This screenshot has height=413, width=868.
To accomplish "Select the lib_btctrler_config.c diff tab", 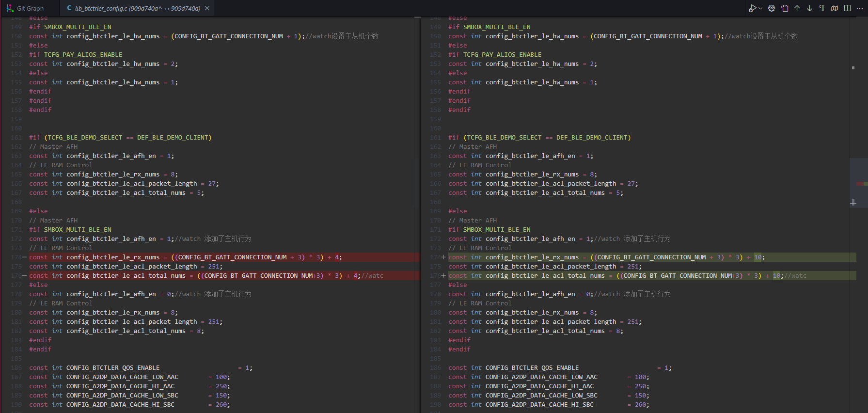I will click(138, 8).
